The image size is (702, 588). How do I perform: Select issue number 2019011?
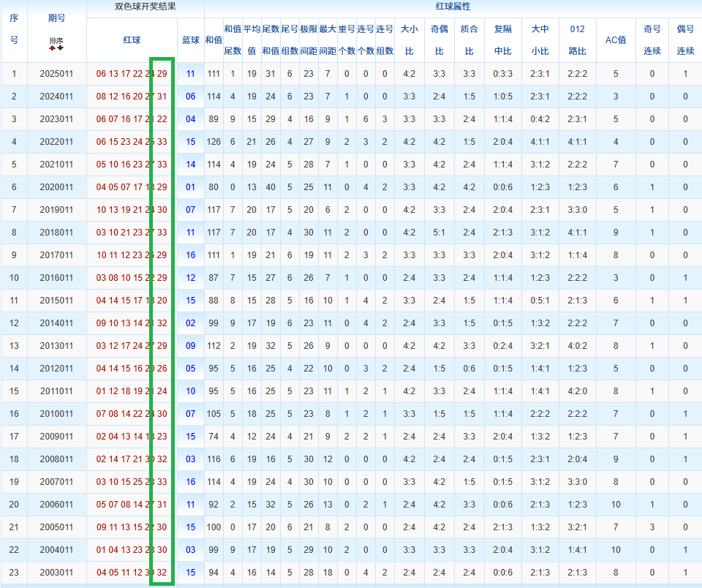coord(56,210)
